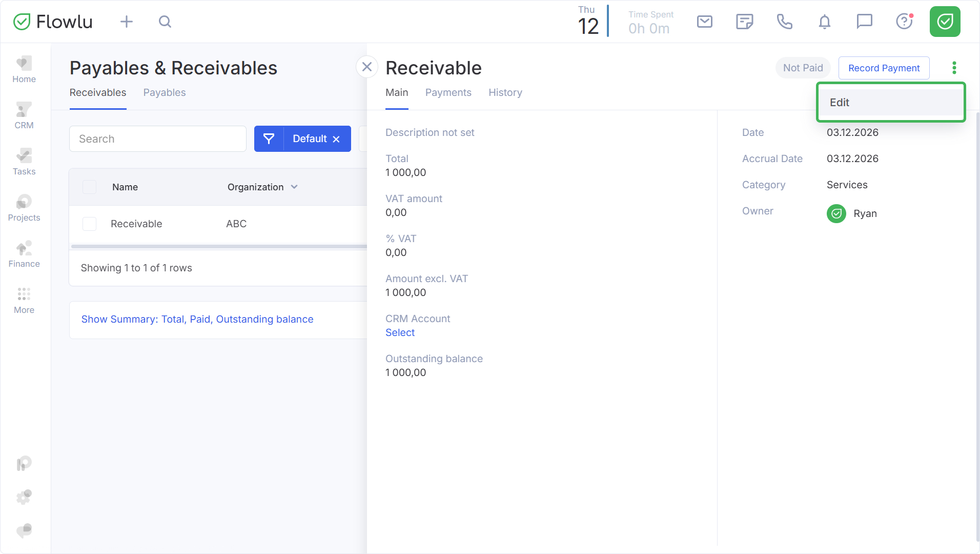
Task: Switch to the Payables tab
Action: 164,92
